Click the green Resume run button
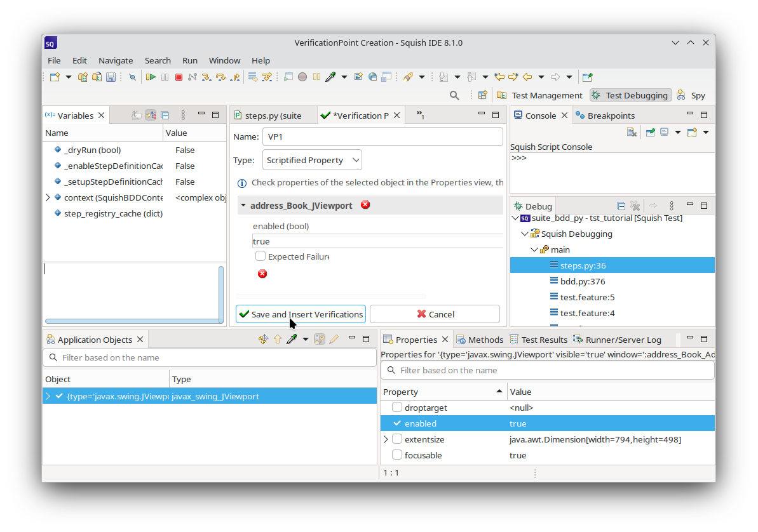Screen dimensions: 758x532 [151, 77]
